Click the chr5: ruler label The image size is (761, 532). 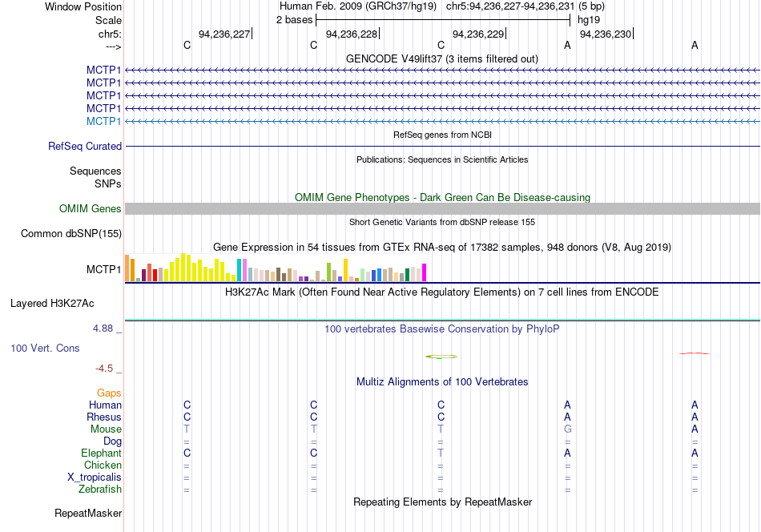(x=110, y=34)
